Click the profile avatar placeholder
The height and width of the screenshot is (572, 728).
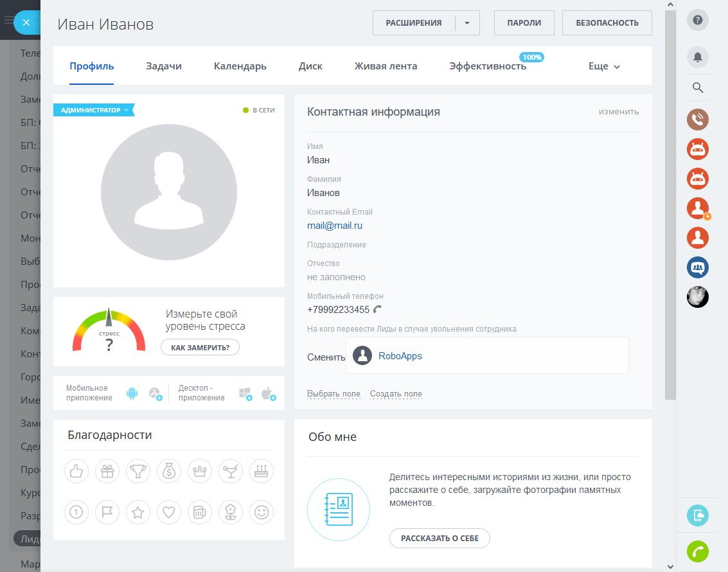click(x=169, y=192)
